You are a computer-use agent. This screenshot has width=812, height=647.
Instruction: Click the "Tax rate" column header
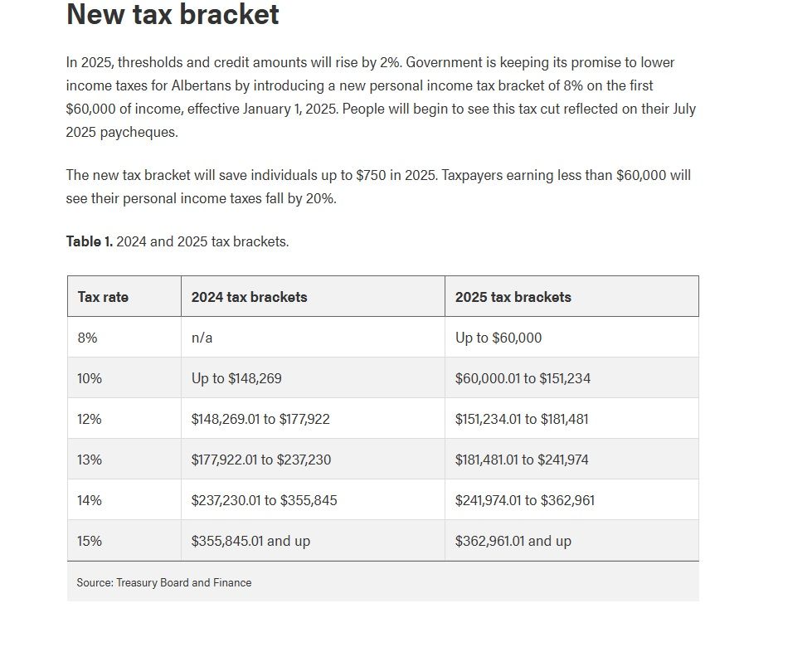103,297
